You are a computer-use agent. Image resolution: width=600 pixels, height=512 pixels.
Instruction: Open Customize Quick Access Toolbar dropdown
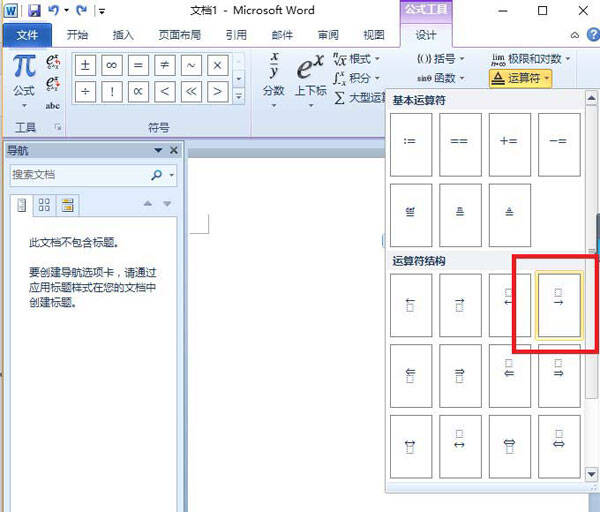pos(102,11)
